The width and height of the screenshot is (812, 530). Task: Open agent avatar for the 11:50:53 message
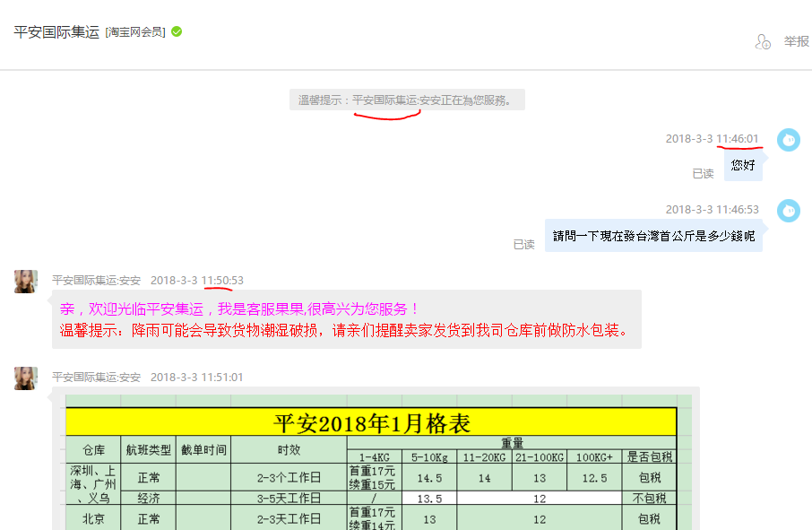(x=25, y=282)
